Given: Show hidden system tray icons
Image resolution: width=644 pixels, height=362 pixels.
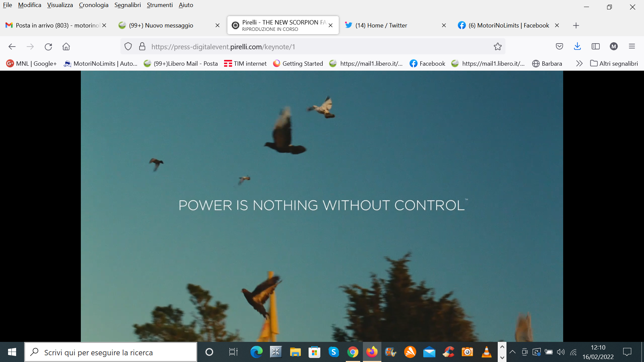Looking at the screenshot, I should (512, 352).
